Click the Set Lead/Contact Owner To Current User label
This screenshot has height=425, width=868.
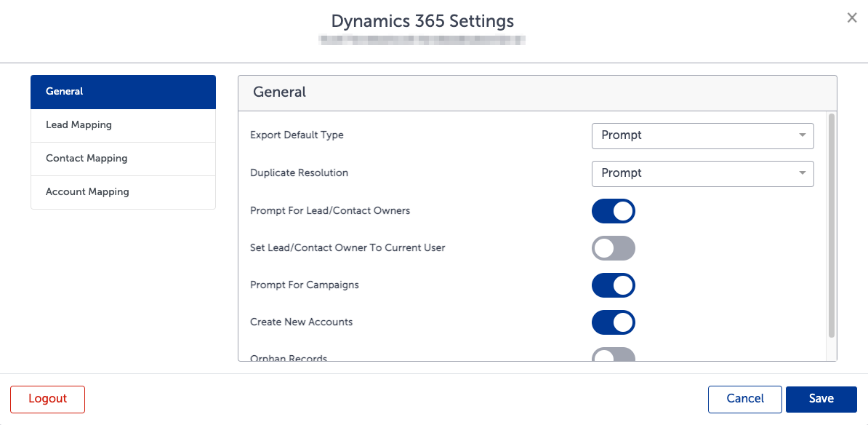pyautogui.click(x=347, y=247)
